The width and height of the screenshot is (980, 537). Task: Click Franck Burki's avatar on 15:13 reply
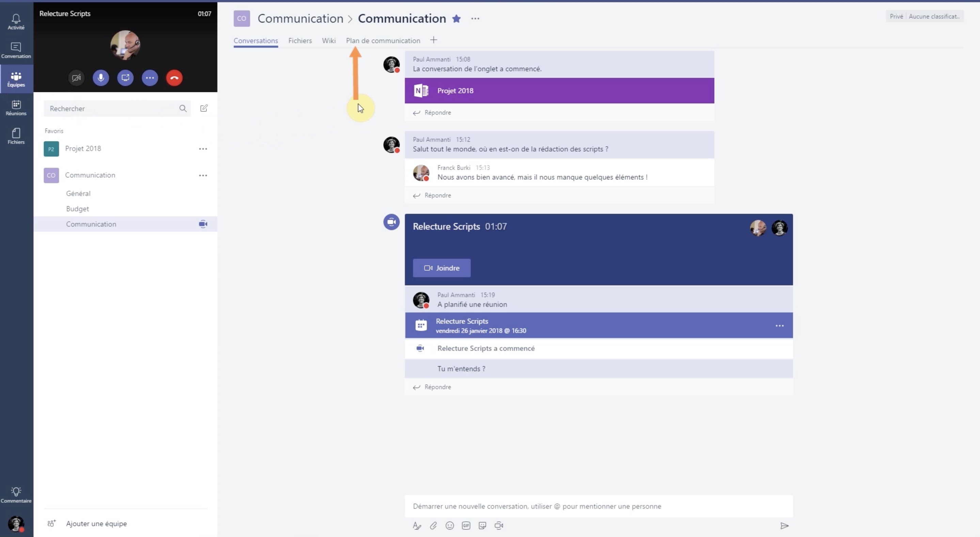(421, 173)
